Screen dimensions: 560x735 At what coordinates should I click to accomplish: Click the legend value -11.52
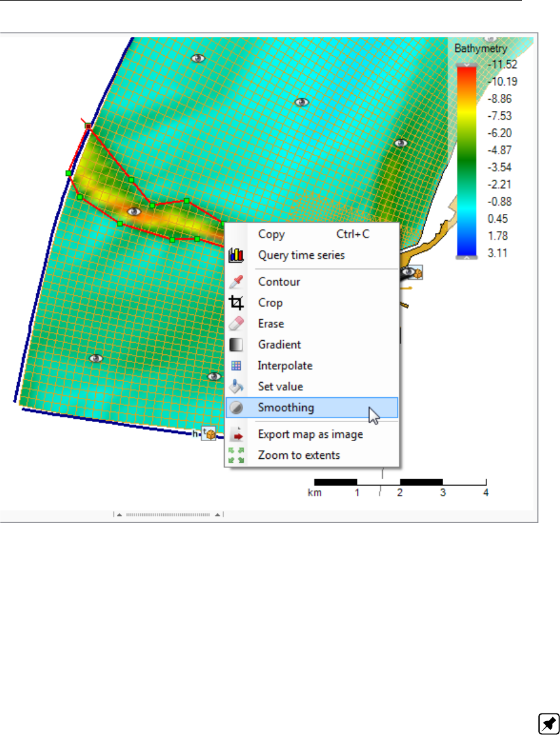coord(502,65)
